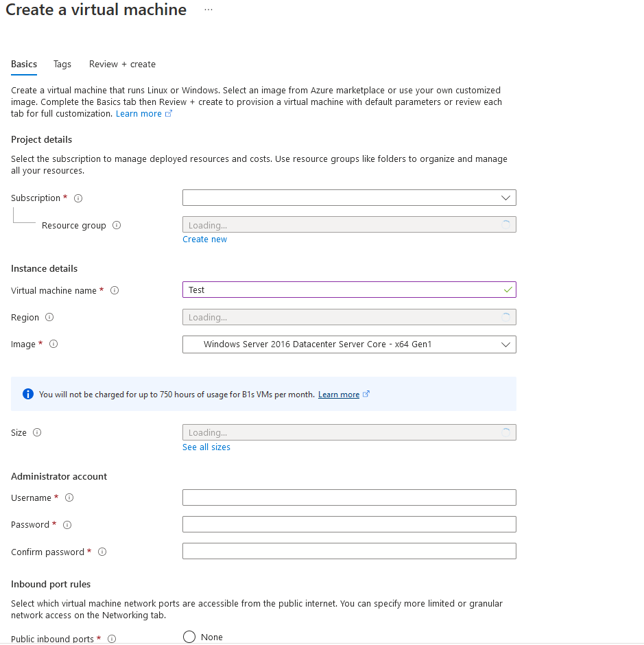Viewport: 644px width, 645px height.
Task: Switch to the Tags tab
Action: point(62,64)
